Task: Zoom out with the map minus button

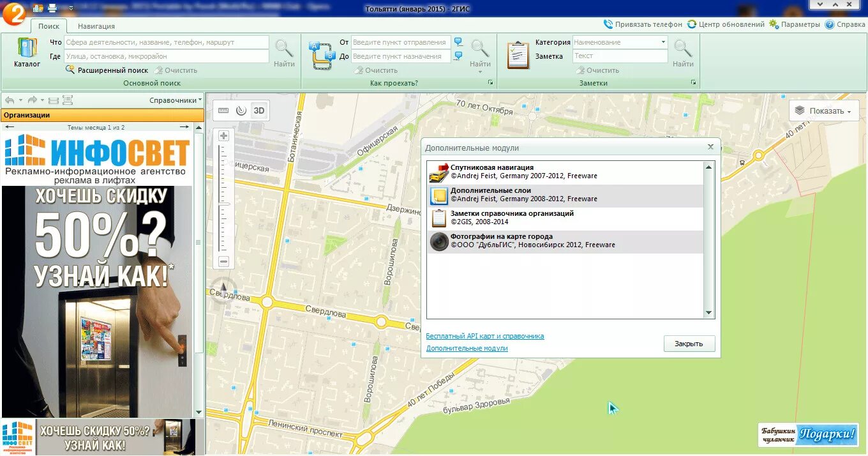Action: pos(223,261)
